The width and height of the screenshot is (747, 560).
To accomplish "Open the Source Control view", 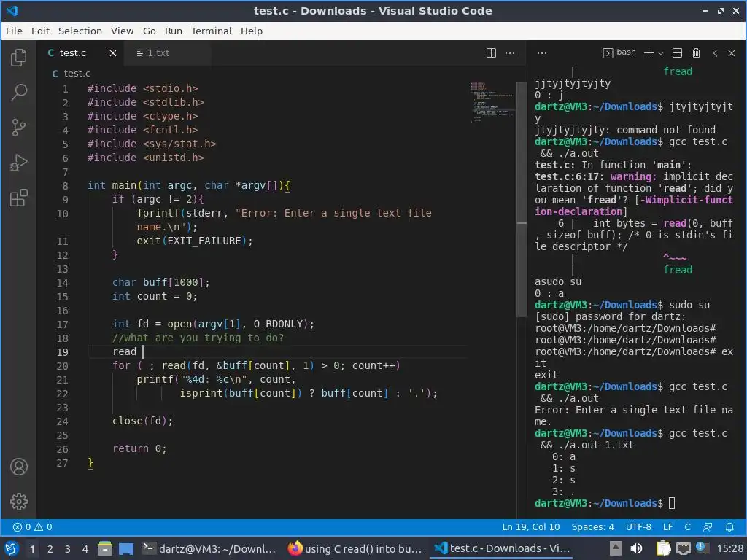I will (x=18, y=128).
